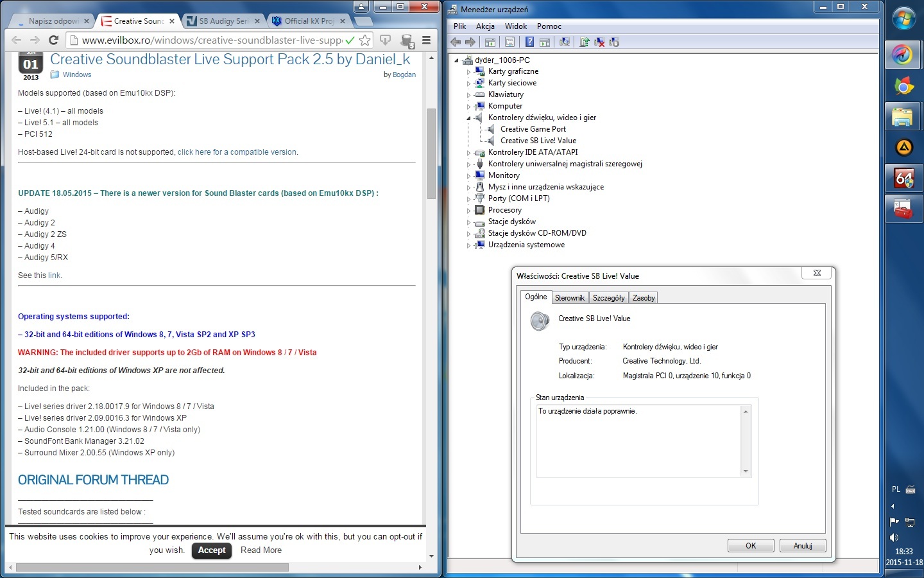This screenshot has height=578, width=924.
Task: Expand Monitory node
Action: coord(468,176)
